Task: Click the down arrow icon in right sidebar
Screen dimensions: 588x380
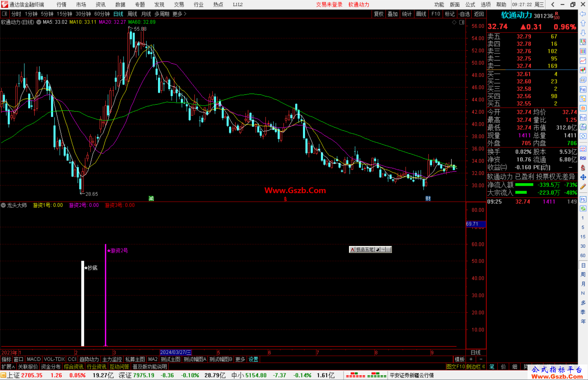Action: [x=583, y=33]
